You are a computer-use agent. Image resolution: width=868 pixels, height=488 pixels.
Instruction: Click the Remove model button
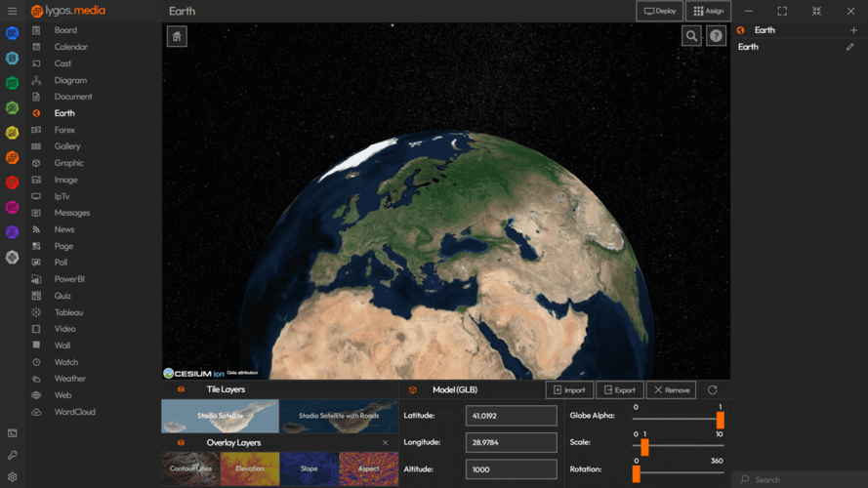[672, 390]
